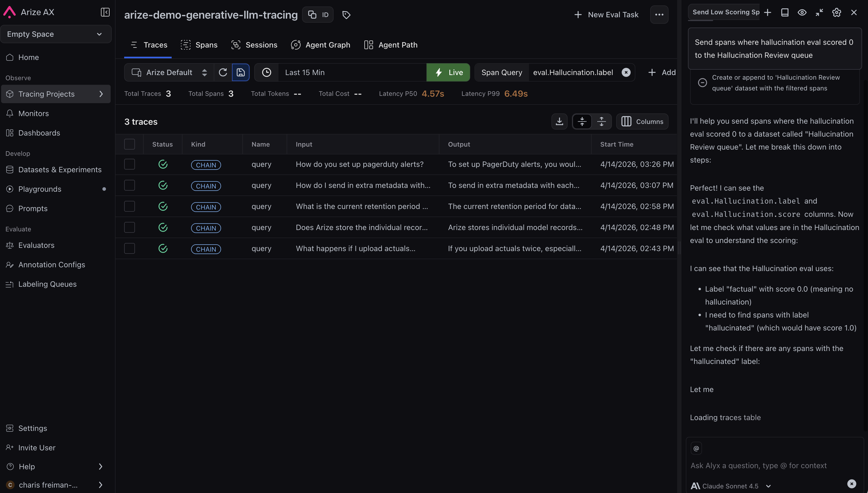Open the clock time range icon
Screen dimensions: 868x493
coord(267,72)
